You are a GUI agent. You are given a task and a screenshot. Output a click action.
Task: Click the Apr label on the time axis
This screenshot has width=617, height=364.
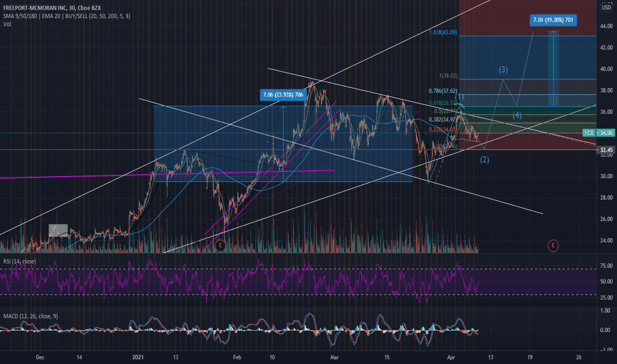coord(451,357)
